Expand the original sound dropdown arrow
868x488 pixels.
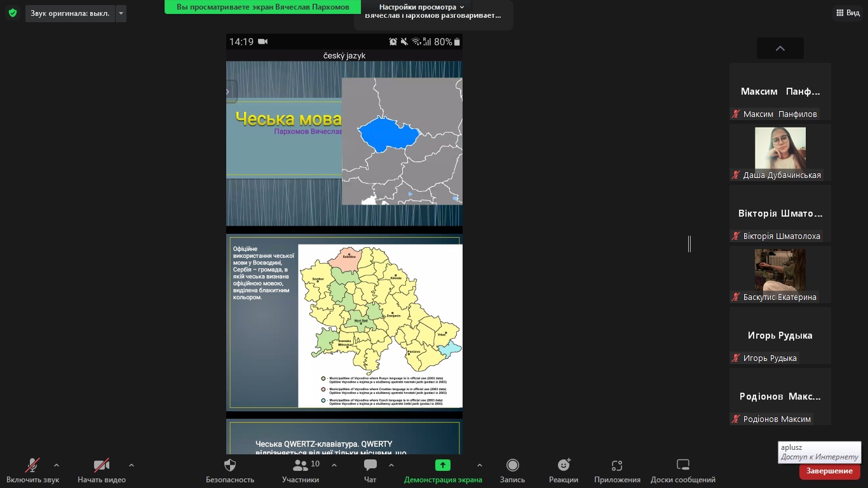[121, 13]
